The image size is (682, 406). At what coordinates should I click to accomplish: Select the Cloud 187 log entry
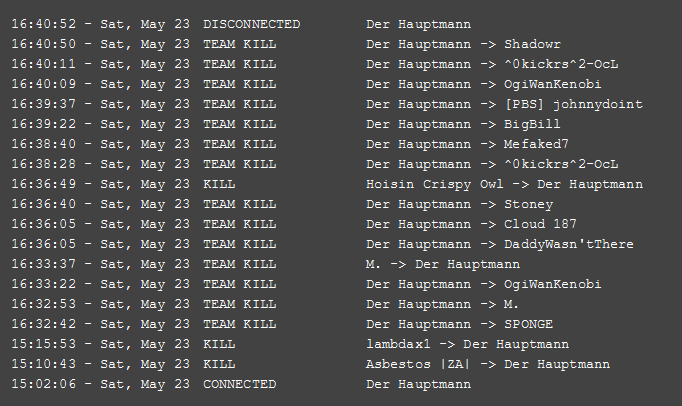coord(294,225)
